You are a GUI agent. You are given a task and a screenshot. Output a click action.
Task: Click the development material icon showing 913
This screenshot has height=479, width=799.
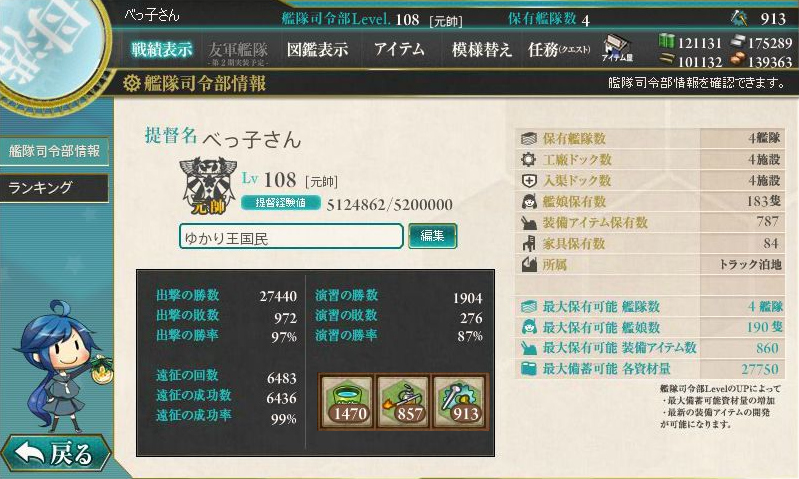460,402
